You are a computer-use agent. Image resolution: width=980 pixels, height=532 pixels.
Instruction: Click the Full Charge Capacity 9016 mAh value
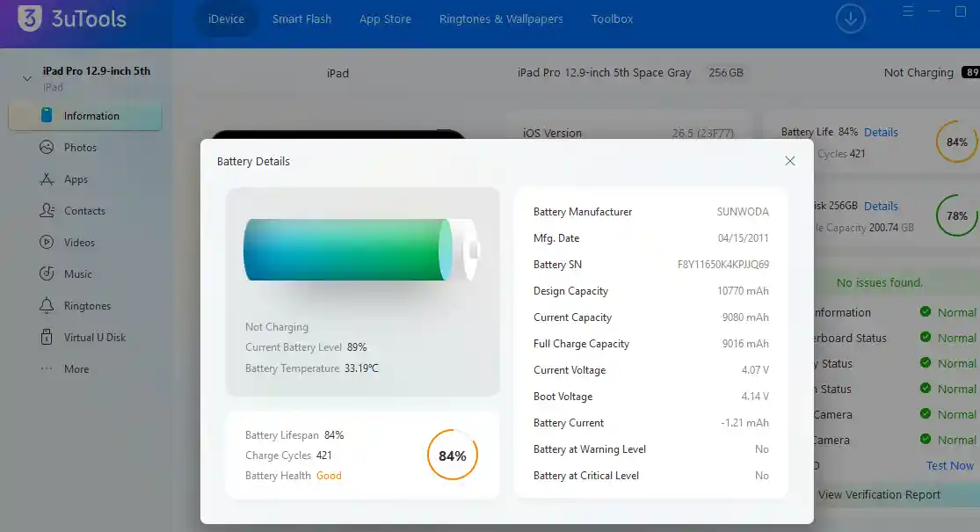pos(745,343)
